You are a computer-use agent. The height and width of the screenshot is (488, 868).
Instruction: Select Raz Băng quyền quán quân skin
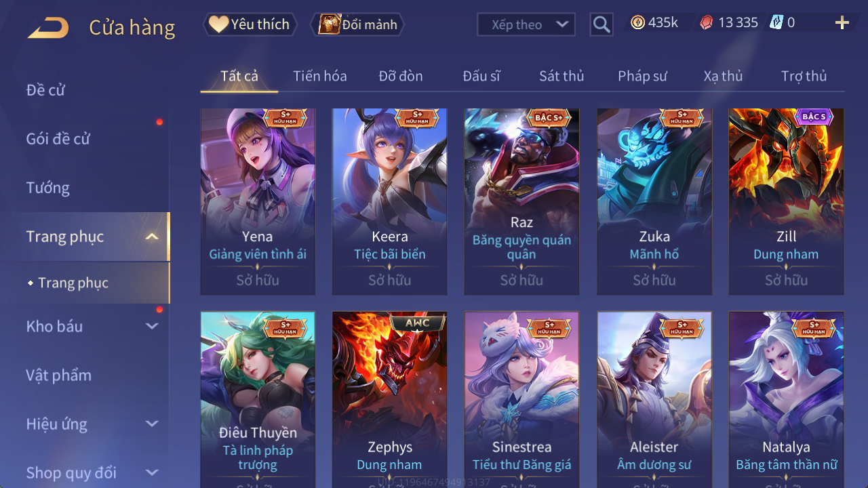[521, 202]
